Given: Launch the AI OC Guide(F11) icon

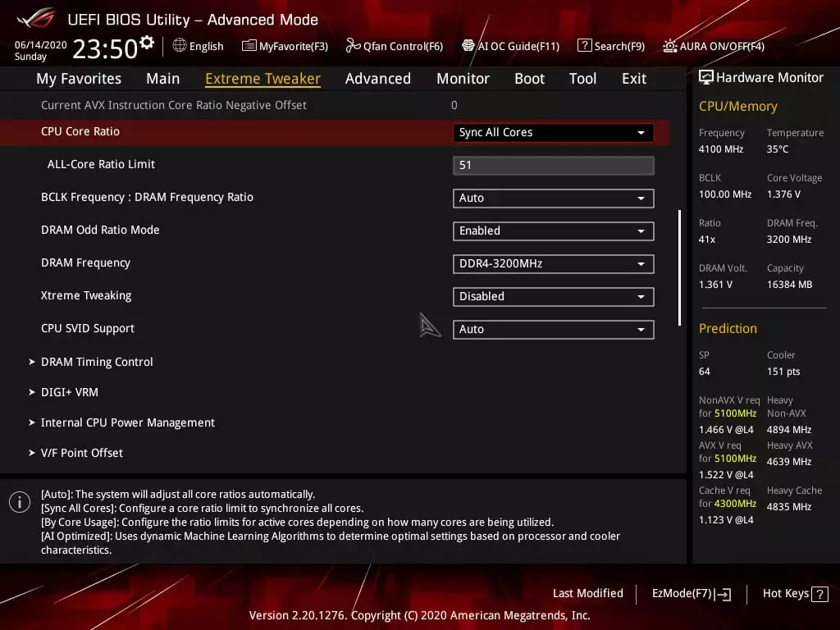Looking at the screenshot, I should [468, 46].
